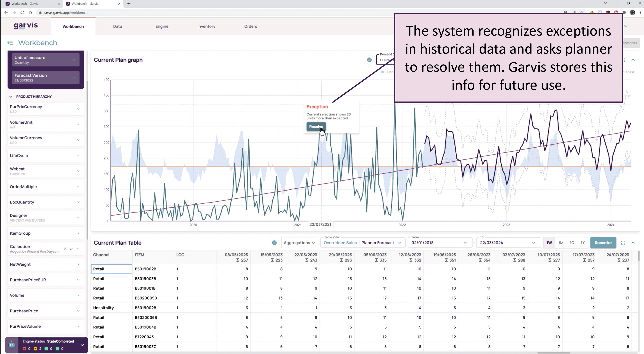This screenshot has width=644, height=354.
Task: Collapse the Current Plan Table panel
Action: click(633, 243)
